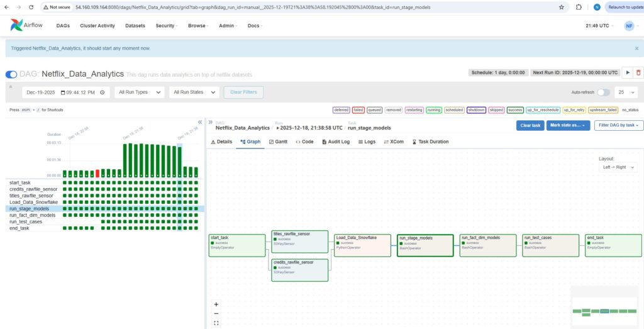Select titles_rawfile_sensor node in graph
The image size is (644, 329).
(x=300, y=242)
